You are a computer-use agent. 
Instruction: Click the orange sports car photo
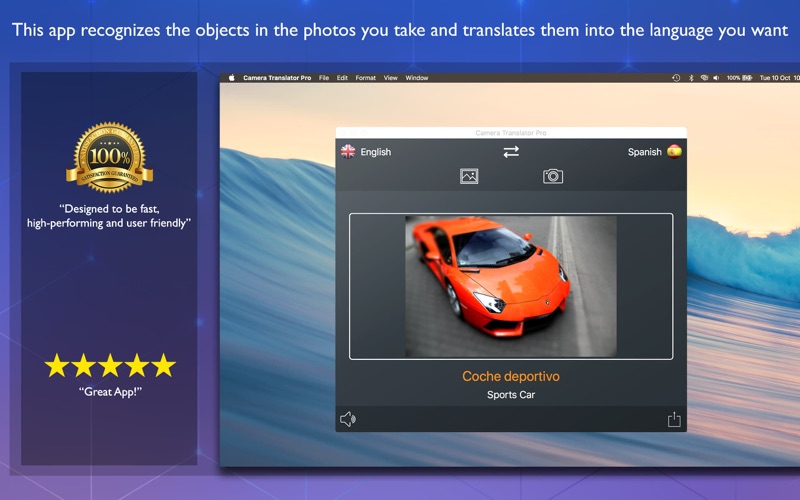click(x=511, y=286)
